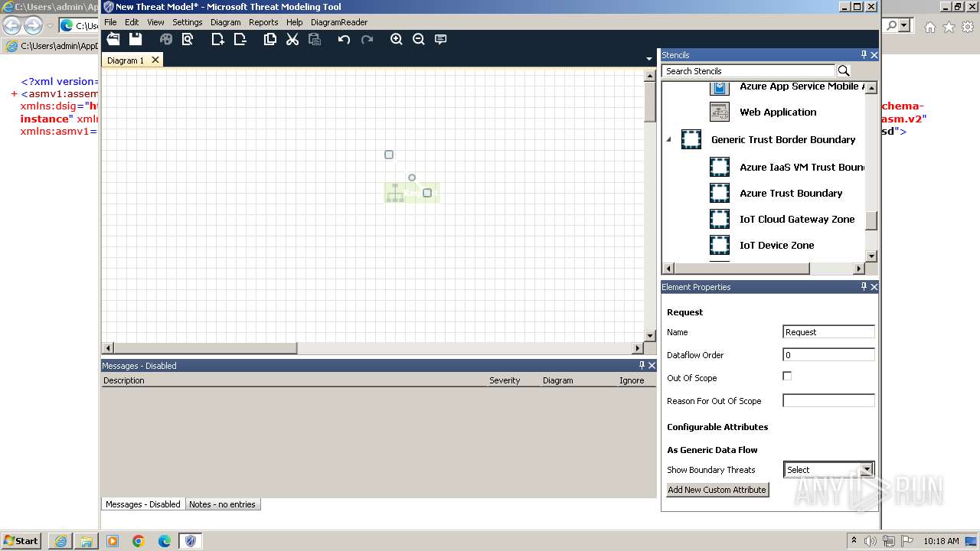The image size is (980, 551).
Task: Sort messages by Severity column
Action: [x=505, y=380]
